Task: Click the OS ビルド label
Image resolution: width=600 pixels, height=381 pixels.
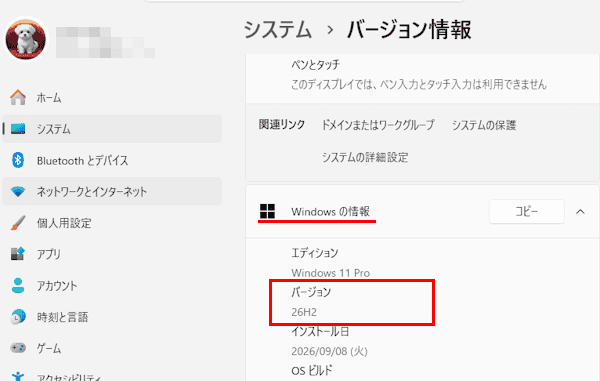Action: (311, 370)
